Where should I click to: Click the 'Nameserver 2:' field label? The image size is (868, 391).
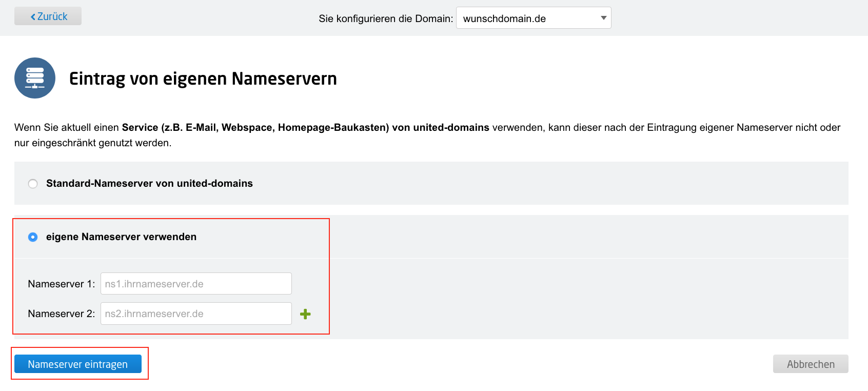pyautogui.click(x=62, y=314)
